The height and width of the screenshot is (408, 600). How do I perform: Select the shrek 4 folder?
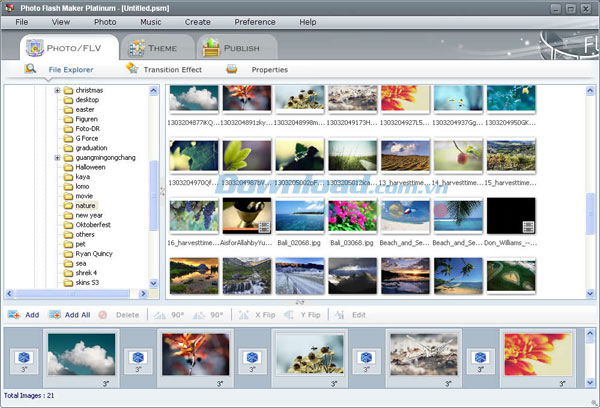[x=80, y=273]
